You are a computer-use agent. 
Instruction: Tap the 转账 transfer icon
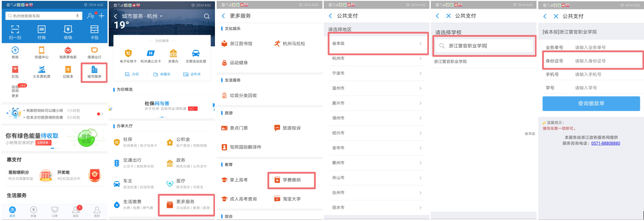click(x=15, y=50)
